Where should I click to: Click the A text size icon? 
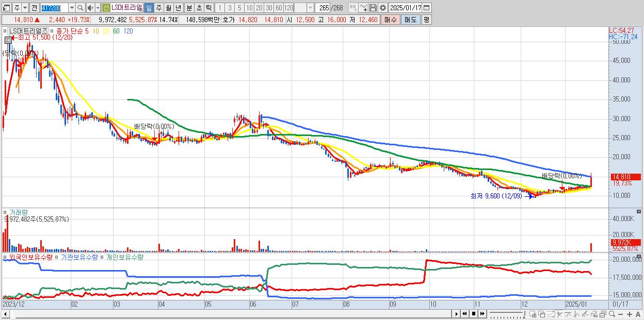(x=638, y=314)
